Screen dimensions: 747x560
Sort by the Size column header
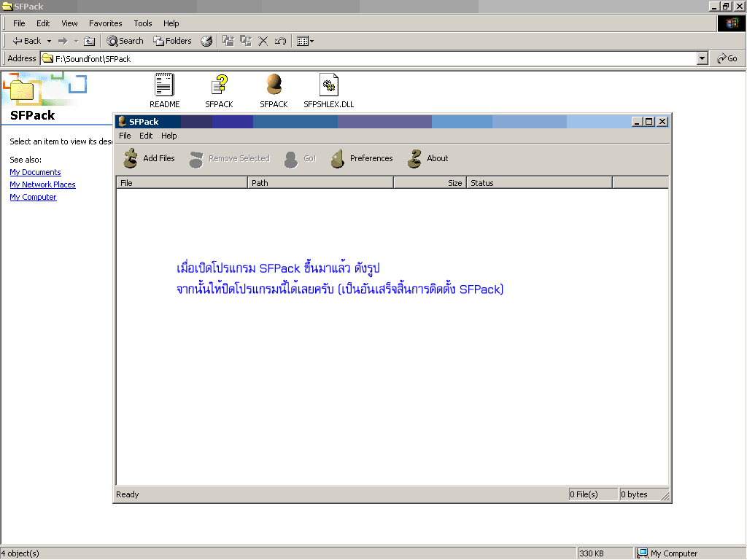click(x=430, y=183)
